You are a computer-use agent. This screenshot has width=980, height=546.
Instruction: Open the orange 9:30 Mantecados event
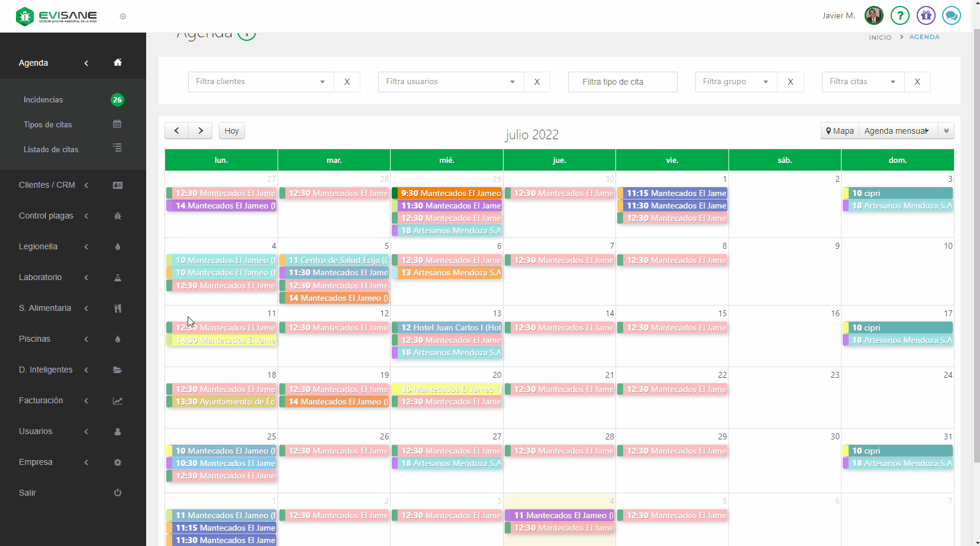(x=447, y=193)
